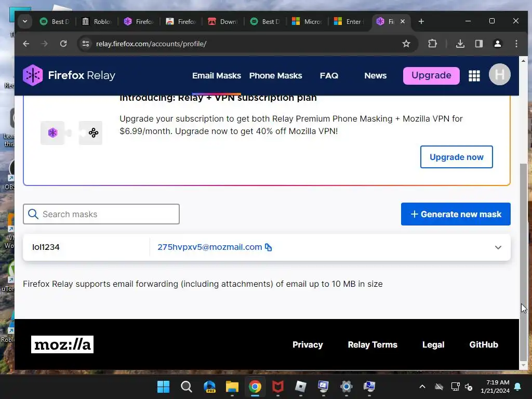Image resolution: width=532 pixels, height=399 pixels.
Task: Open Phone Masks section
Action: [275, 76]
